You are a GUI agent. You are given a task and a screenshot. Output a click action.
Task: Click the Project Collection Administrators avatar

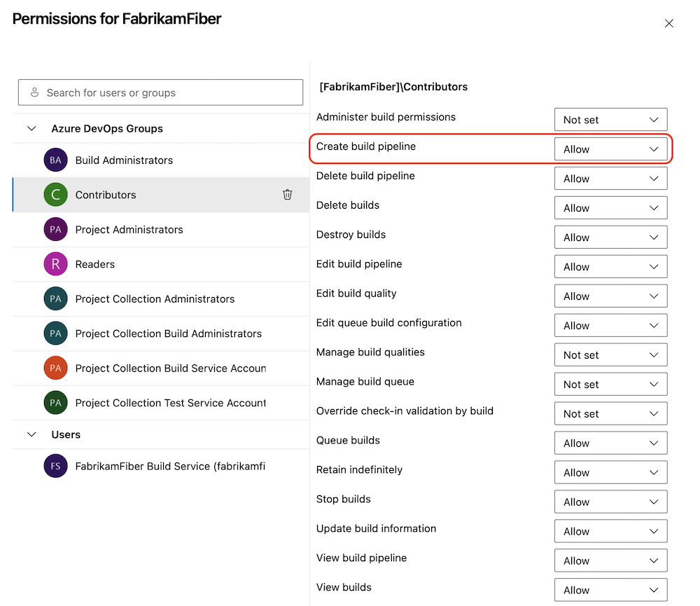click(55, 298)
